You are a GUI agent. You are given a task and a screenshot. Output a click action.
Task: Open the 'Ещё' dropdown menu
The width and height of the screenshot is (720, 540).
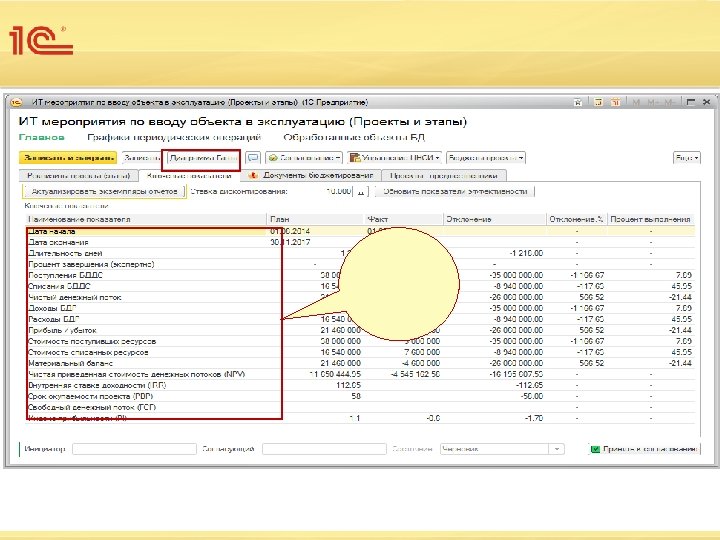coord(687,158)
